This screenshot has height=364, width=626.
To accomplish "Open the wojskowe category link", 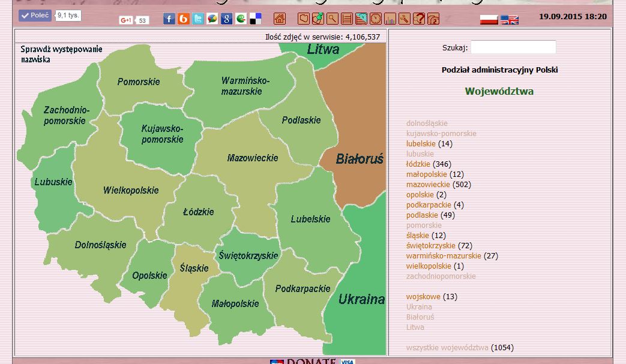I will (x=423, y=297).
